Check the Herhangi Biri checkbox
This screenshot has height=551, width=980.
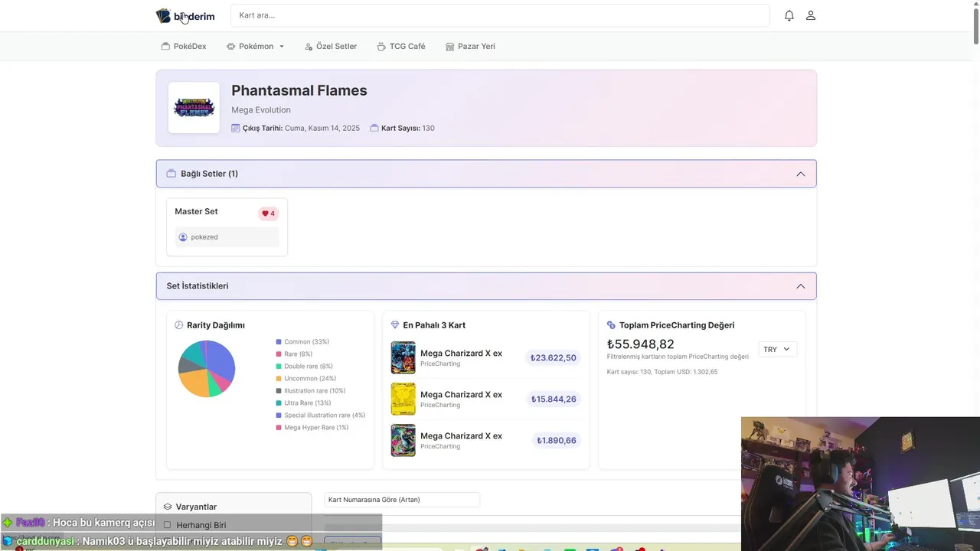[x=167, y=525]
